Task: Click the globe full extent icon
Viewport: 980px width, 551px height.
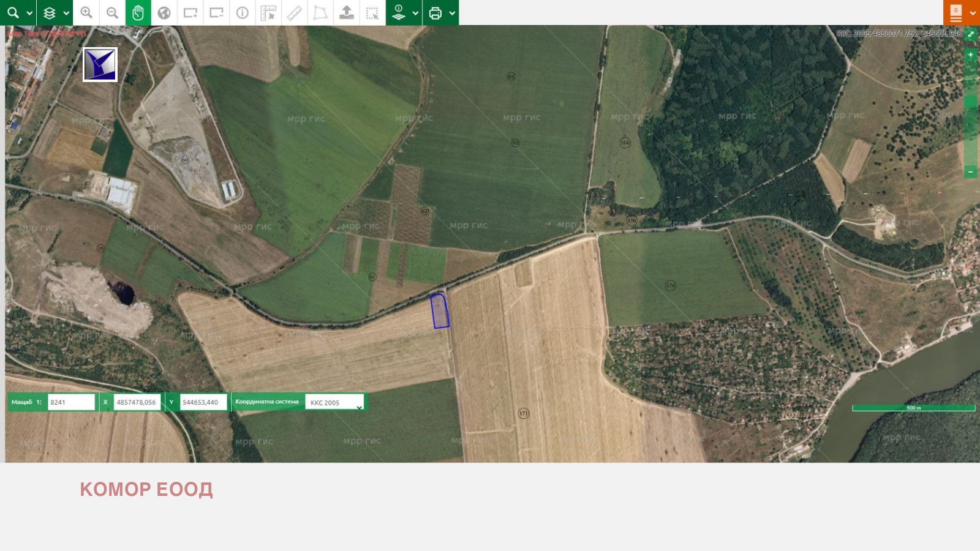Action: pos(164,13)
